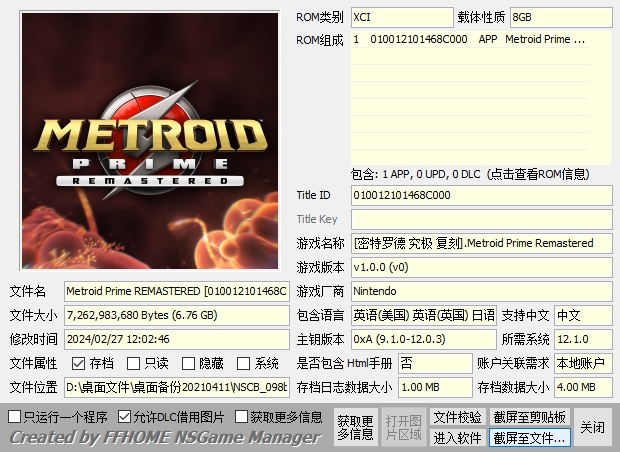Click the 文件校验 file verify button
This screenshot has width=620, height=452.
click(457, 417)
